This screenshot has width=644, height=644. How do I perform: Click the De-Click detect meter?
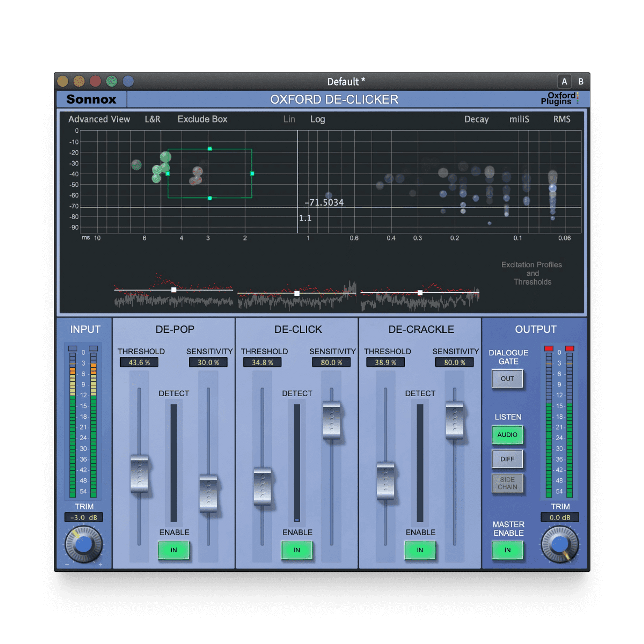click(x=297, y=463)
